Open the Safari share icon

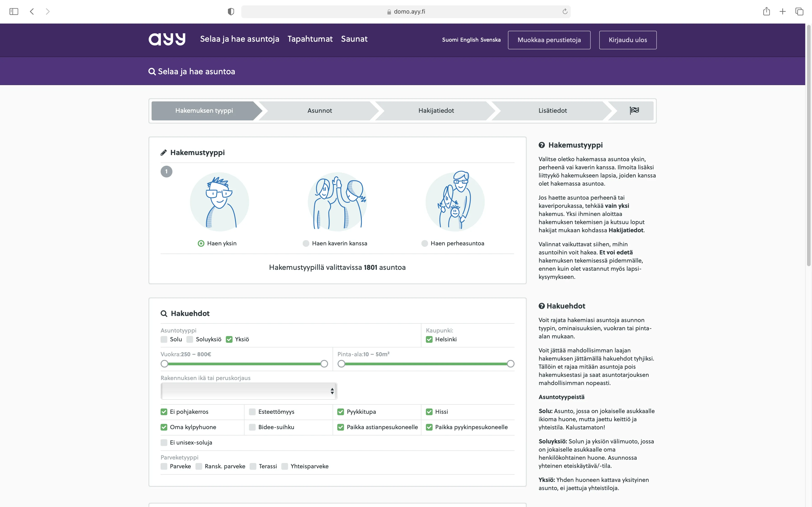(x=766, y=11)
